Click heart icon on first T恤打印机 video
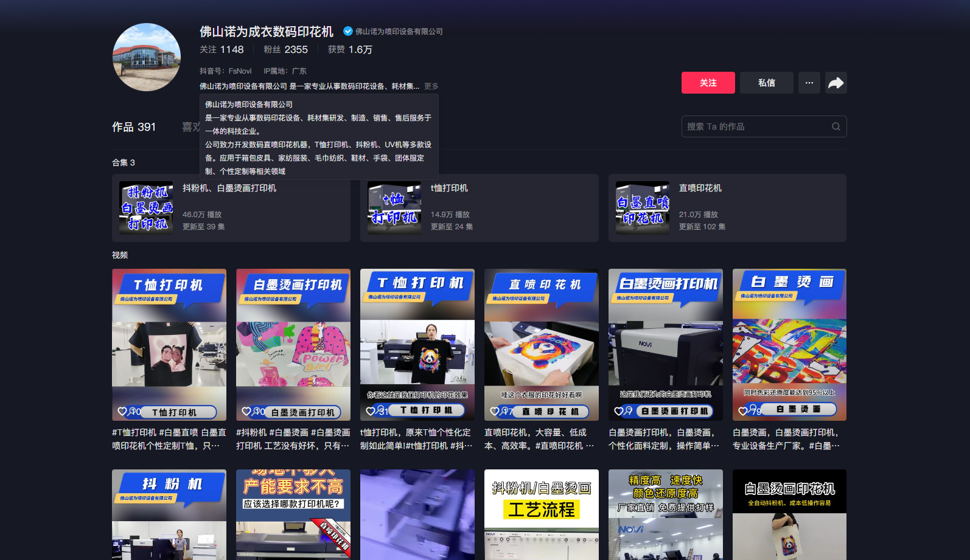Image resolution: width=970 pixels, height=560 pixels. [x=122, y=412]
